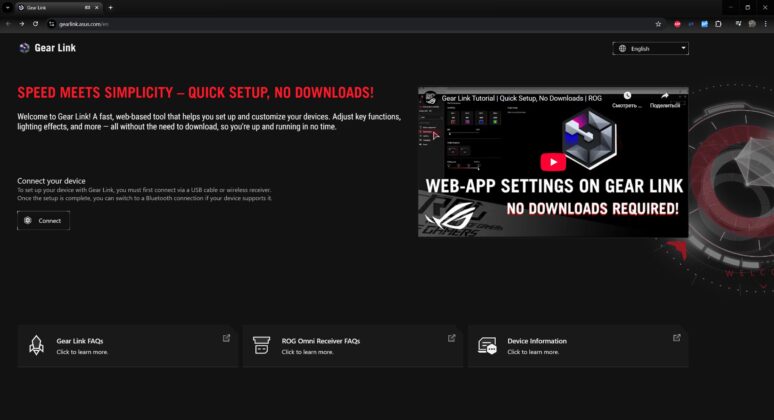Bookmark the page using the star icon
Viewport: 774px width, 420px height.
[658, 24]
